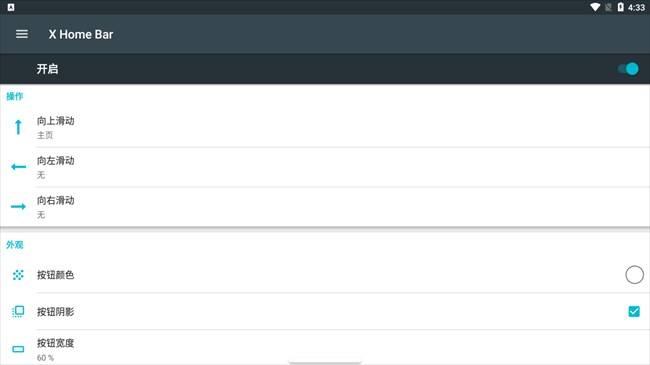
Task: Click the left arrow swipe icon
Action: coord(18,167)
